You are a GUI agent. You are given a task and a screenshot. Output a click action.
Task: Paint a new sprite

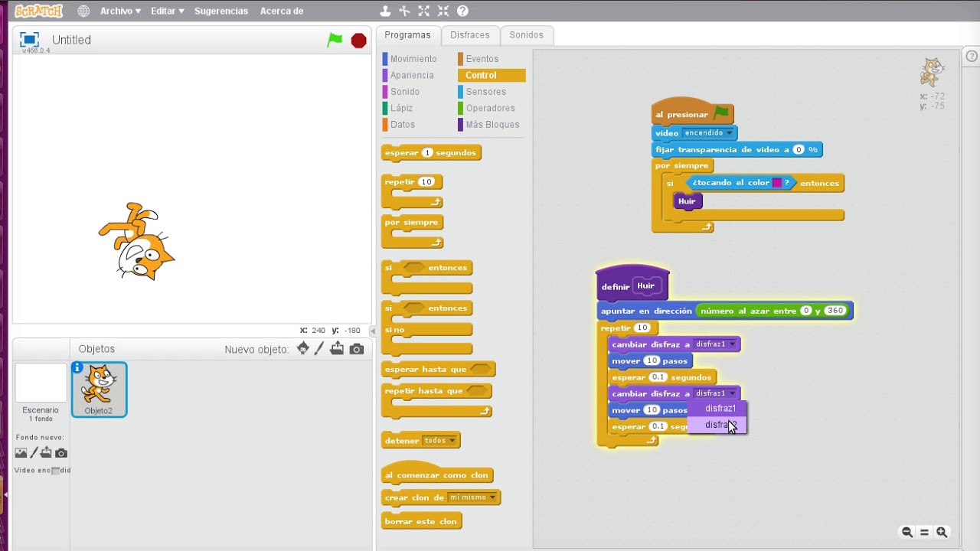coord(319,349)
